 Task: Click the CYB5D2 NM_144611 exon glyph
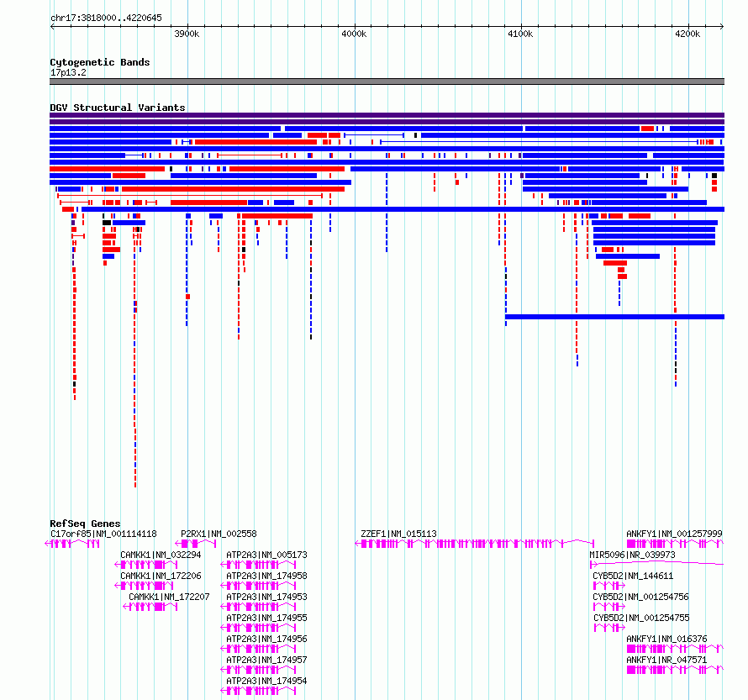[x=608, y=586]
